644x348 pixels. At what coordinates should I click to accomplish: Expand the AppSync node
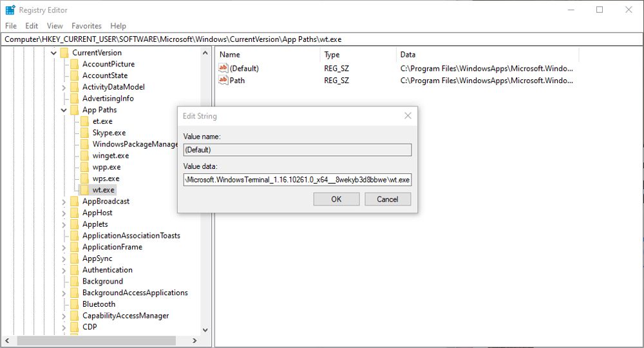(64, 259)
